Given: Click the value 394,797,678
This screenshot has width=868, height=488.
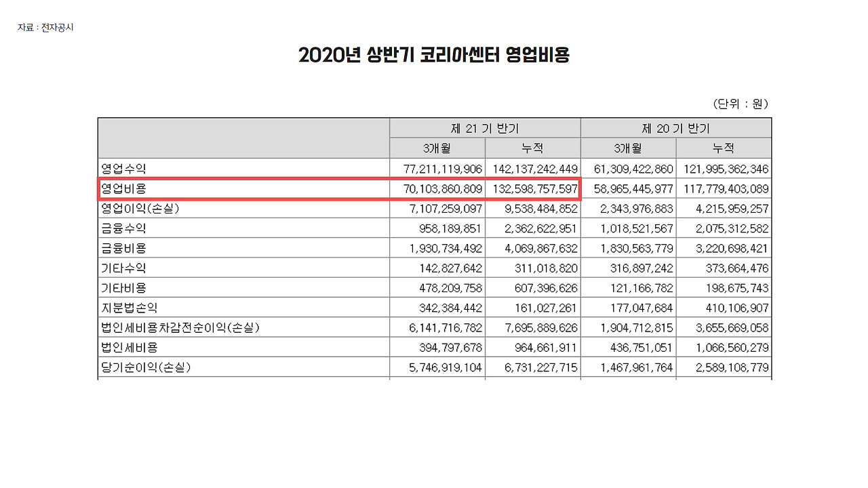Looking at the screenshot, I should coord(450,348).
